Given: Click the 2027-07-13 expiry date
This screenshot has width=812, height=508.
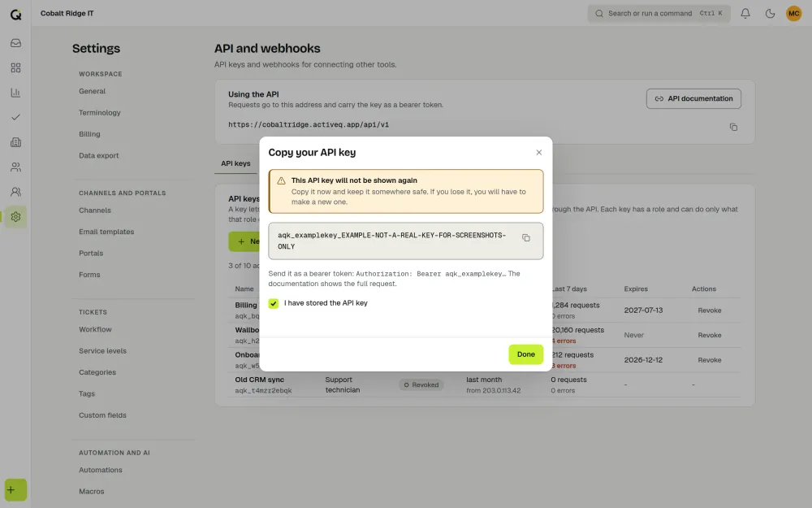Looking at the screenshot, I should pos(643,310).
